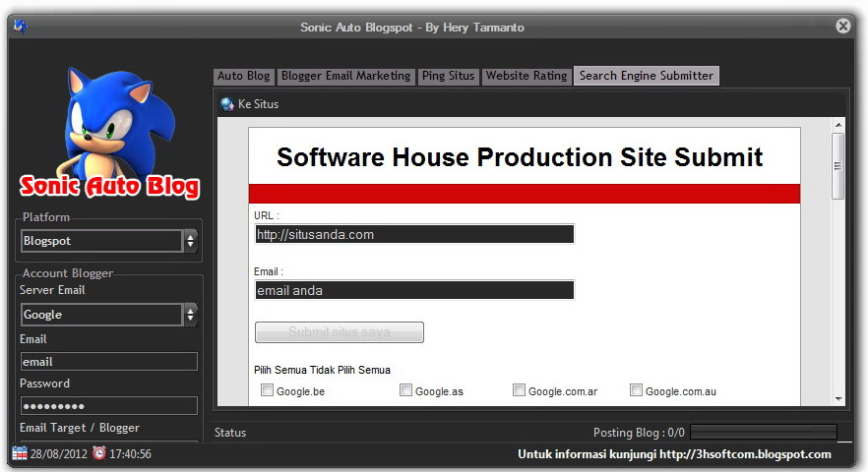Click the vertical scrollbar thumb
This screenshot has height=472, width=868.
coord(838,166)
